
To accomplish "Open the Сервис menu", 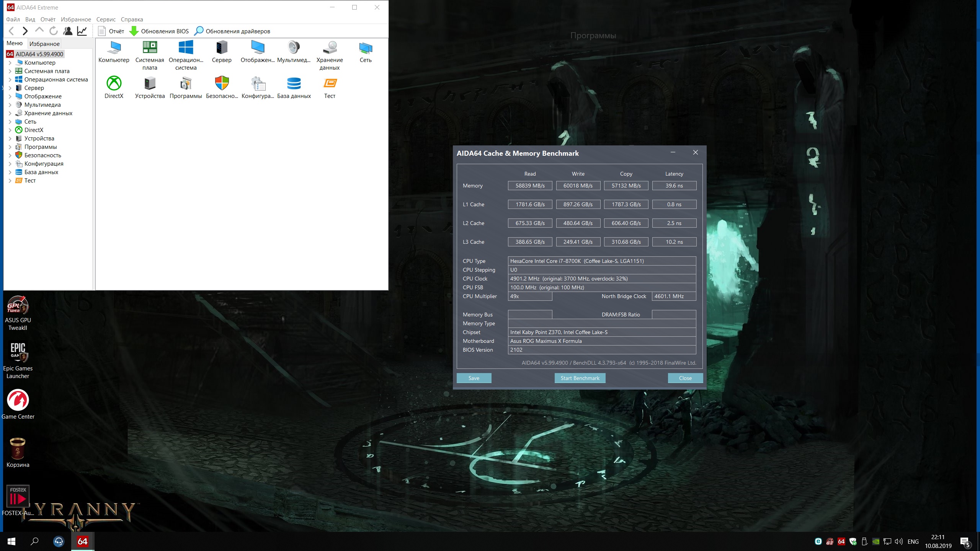I will tap(106, 20).
